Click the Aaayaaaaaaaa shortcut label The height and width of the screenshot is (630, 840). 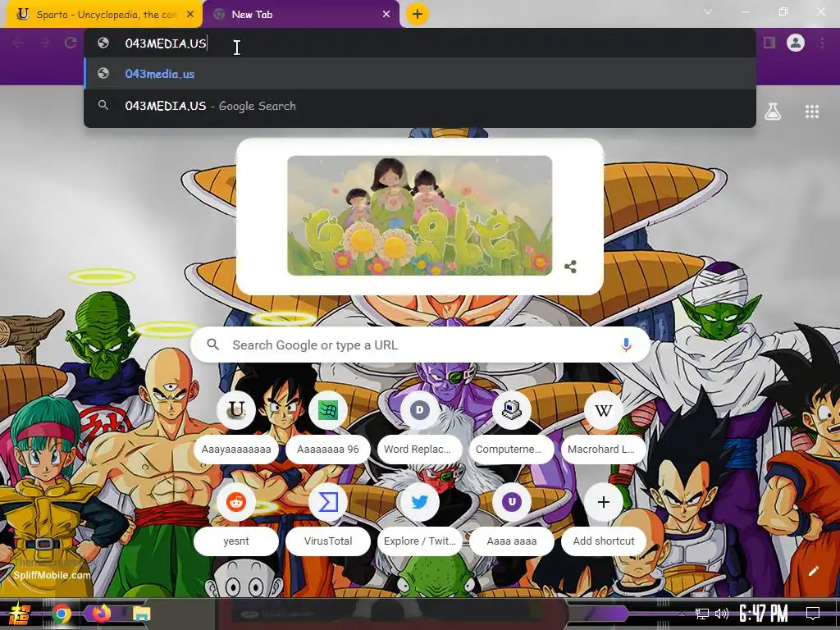pyautogui.click(x=235, y=449)
